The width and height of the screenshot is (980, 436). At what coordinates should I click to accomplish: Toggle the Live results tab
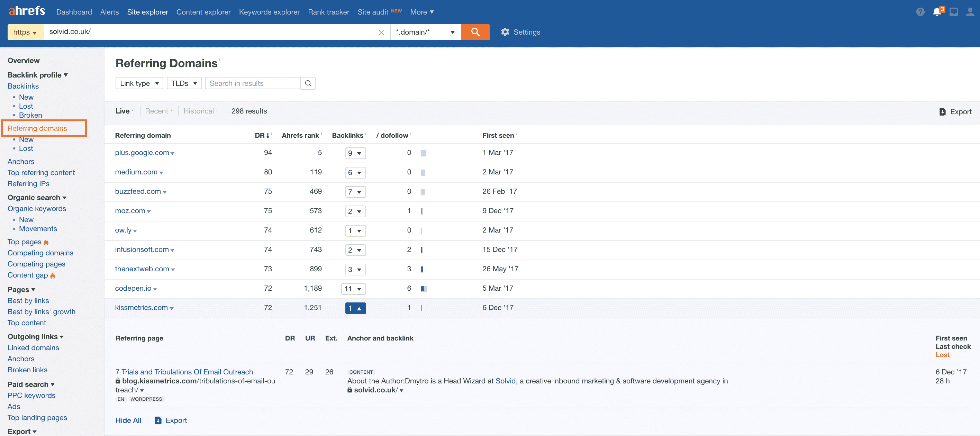coord(122,111)
